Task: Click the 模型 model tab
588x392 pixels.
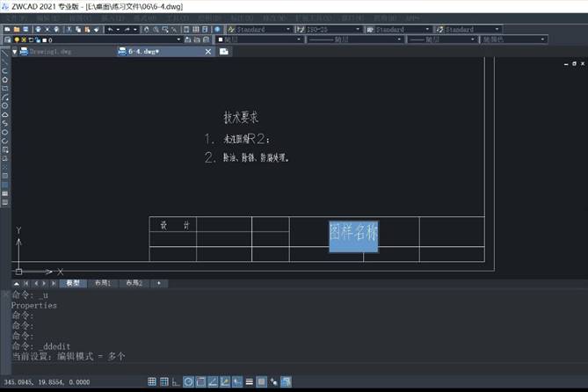Action: coord(73,283)
